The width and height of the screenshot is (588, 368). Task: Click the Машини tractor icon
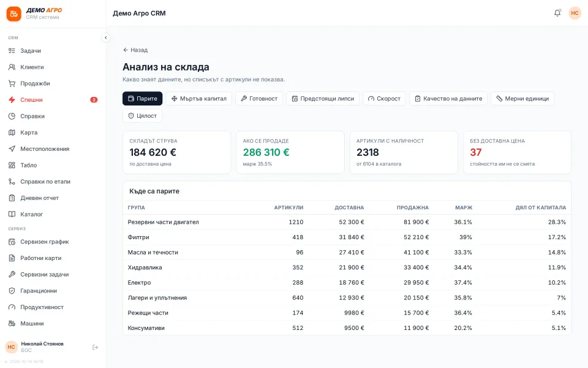12,323
